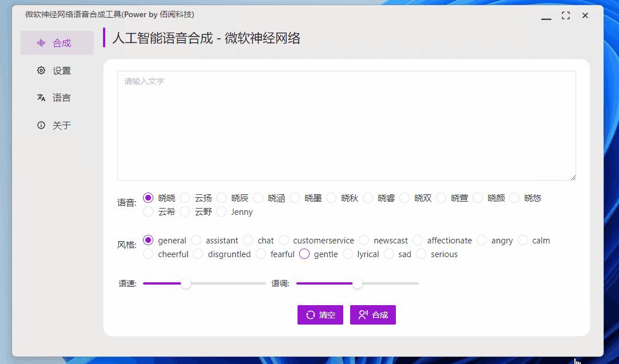
Task: Select the Jenny voice
Action: pyautogui.click(x=222, y=212)
